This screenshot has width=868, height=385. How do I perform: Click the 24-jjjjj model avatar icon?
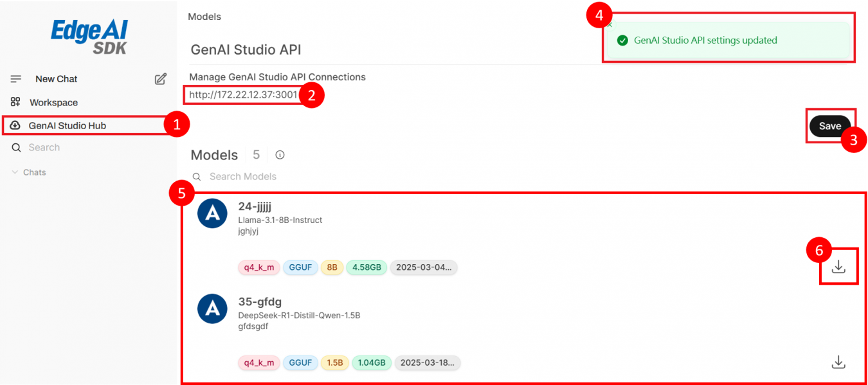[212, 213]
